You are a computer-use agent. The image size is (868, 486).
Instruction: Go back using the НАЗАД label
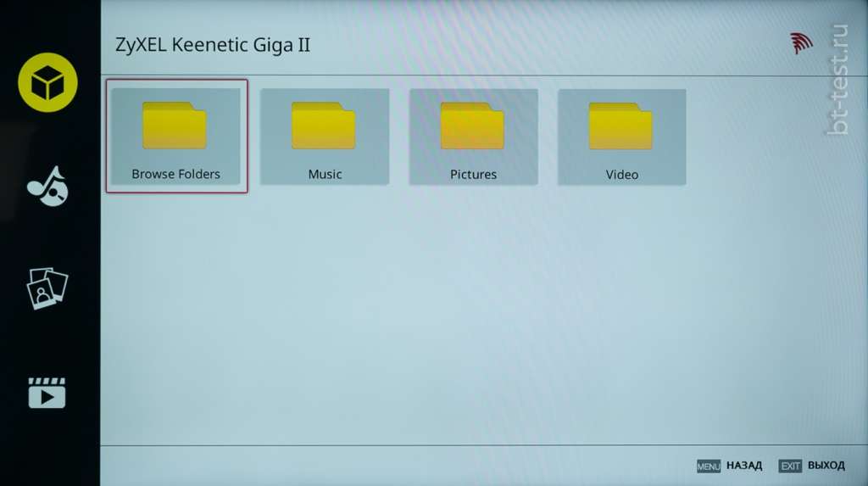pyautogui.click(x=743, y=466)
